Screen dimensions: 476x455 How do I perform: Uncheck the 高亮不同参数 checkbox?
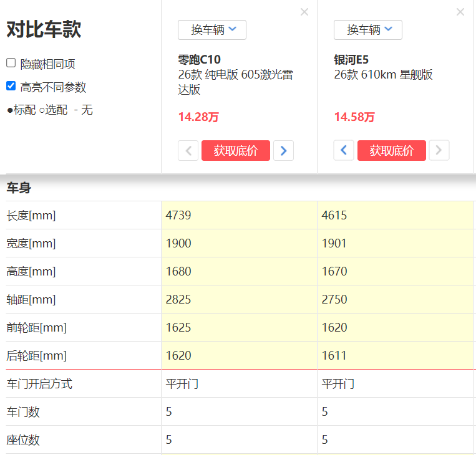(x=11, y=86)
